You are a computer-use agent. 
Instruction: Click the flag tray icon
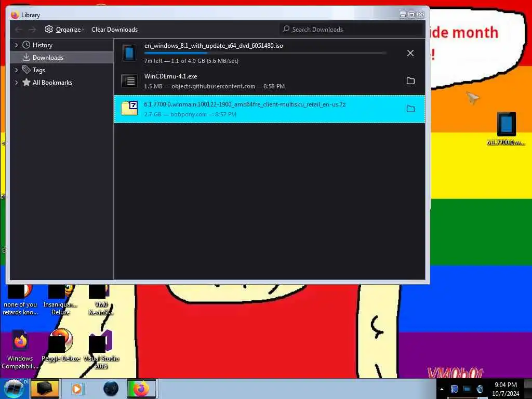(x=454, y=389)
